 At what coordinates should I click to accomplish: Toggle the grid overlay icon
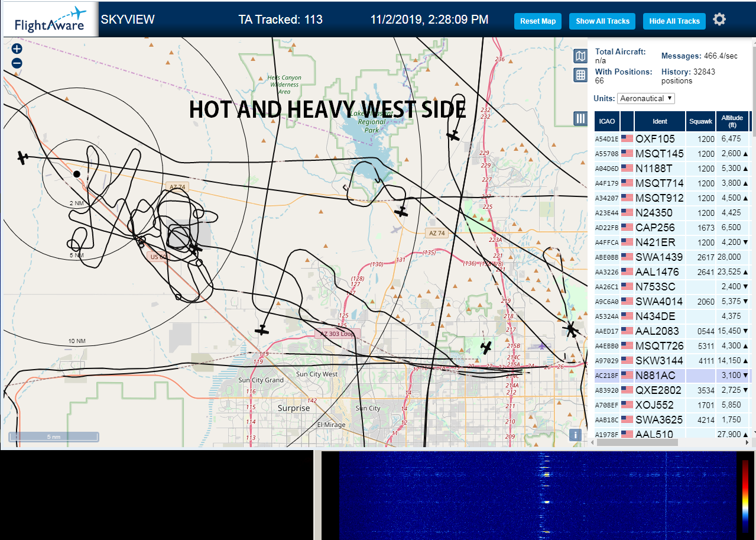[x=580, y=75]
